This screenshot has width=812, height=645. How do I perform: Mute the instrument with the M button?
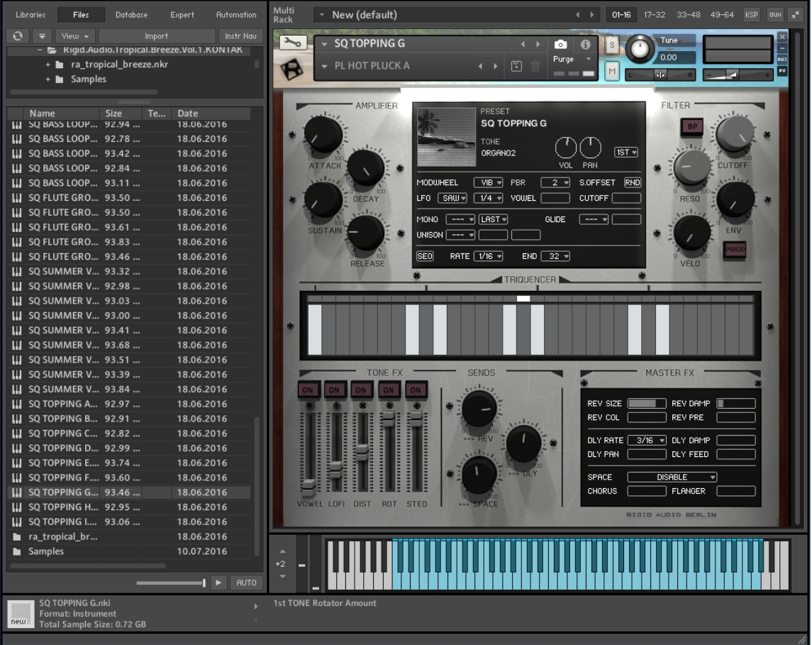pyautogui.click(x=611, y=71)
